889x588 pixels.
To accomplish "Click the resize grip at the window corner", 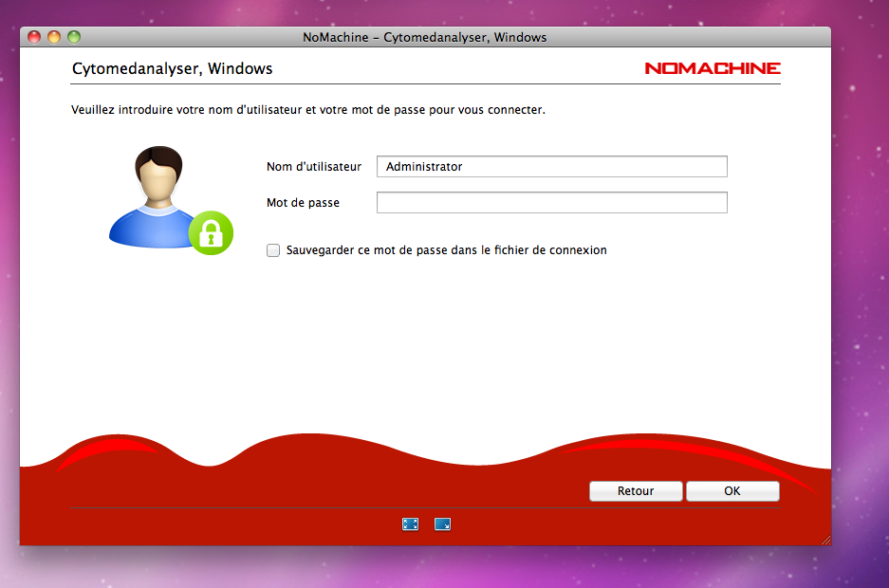I will pos(825,541).
